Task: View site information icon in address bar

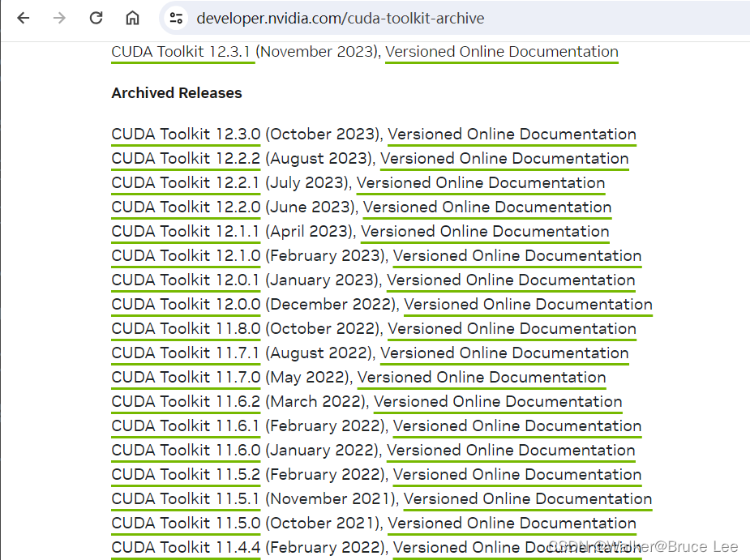Action: (x=176, y=18)
